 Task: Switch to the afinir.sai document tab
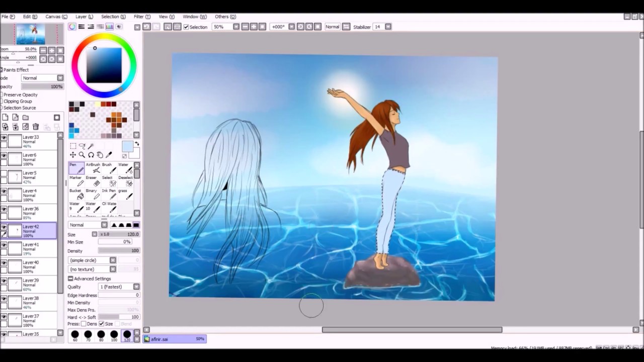click(x=175, y=339)
